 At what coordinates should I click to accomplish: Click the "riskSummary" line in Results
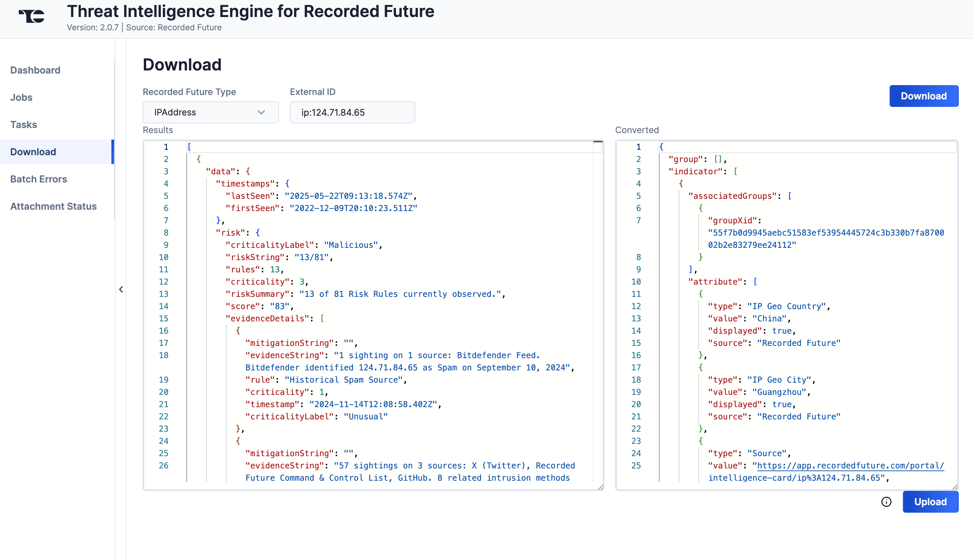tap(365, 294)
